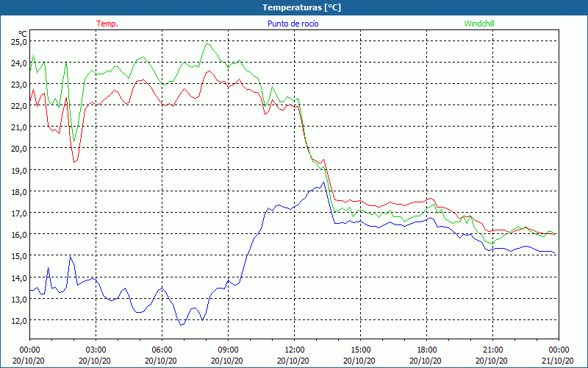Click the 09:00 time axis label

[x=228, y=350]
